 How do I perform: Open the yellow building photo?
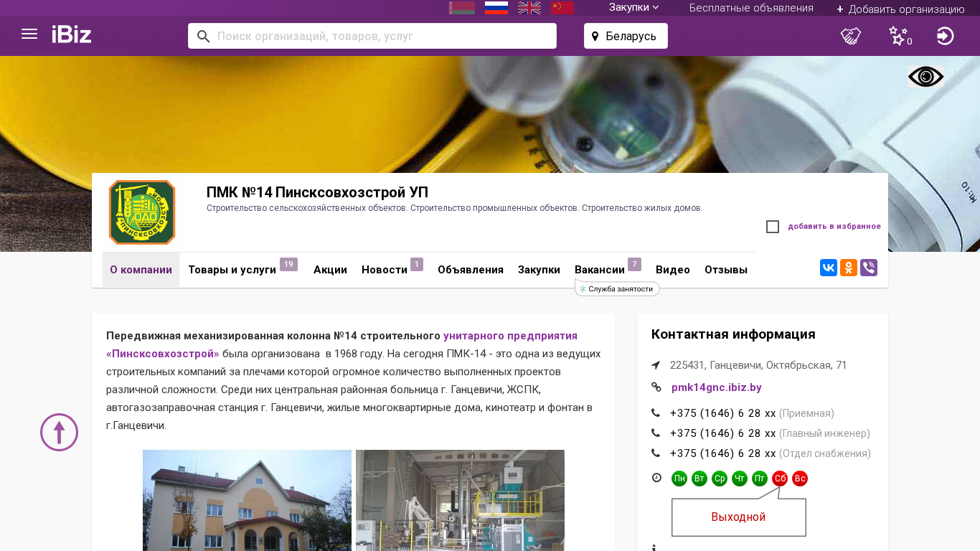pos(247,500)
